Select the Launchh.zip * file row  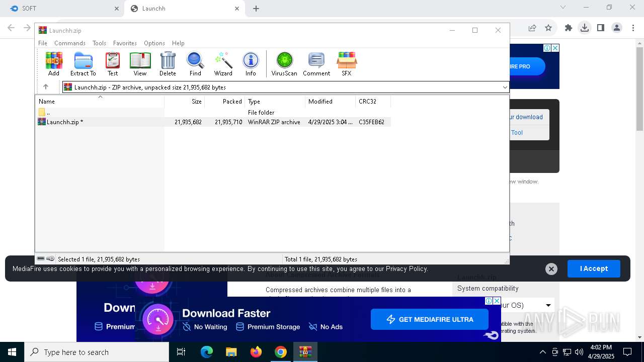tap(213, 122)
